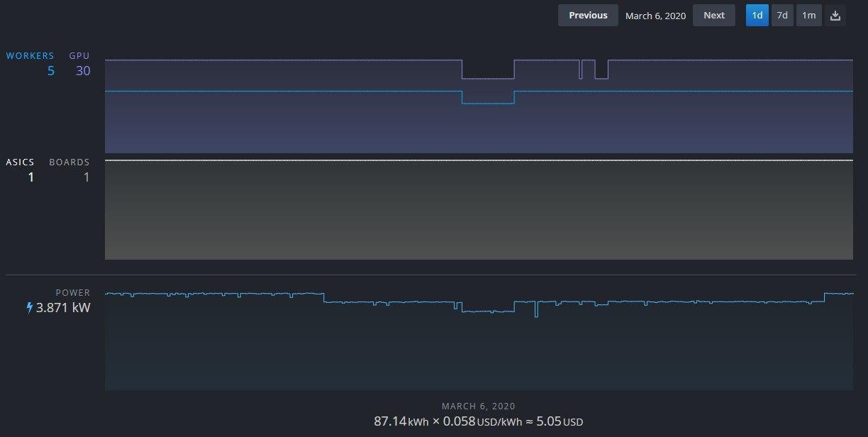Download the chart data with the export icon
This screenshot has width=868, height=437.
(835, 16)
